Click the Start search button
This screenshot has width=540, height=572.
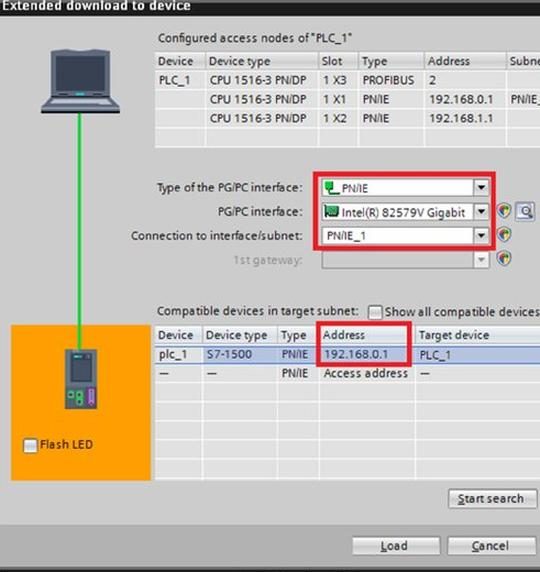tap(492, 498)
